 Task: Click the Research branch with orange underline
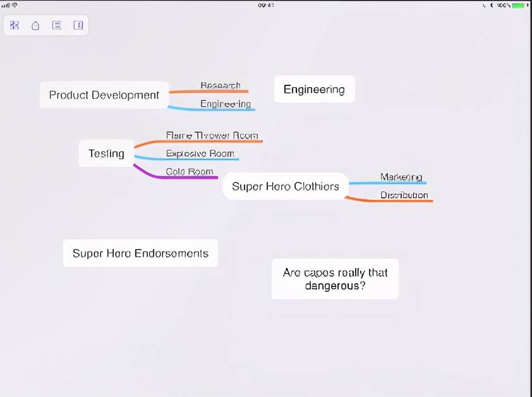[x=221, y=85]
